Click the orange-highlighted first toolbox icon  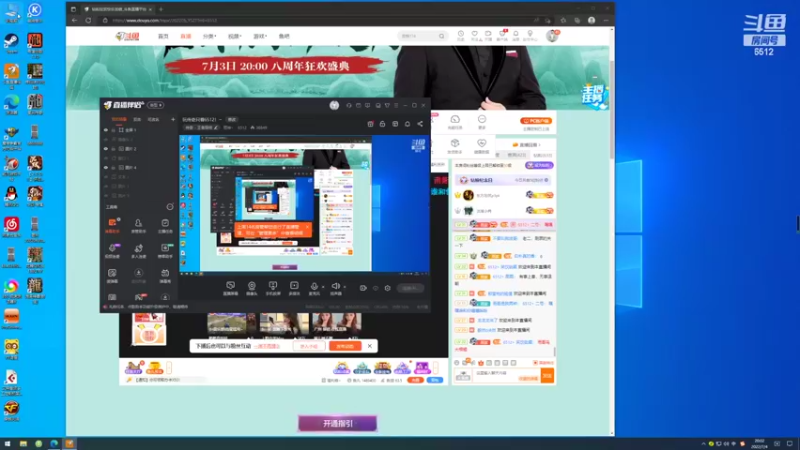(x=112, y=223)
